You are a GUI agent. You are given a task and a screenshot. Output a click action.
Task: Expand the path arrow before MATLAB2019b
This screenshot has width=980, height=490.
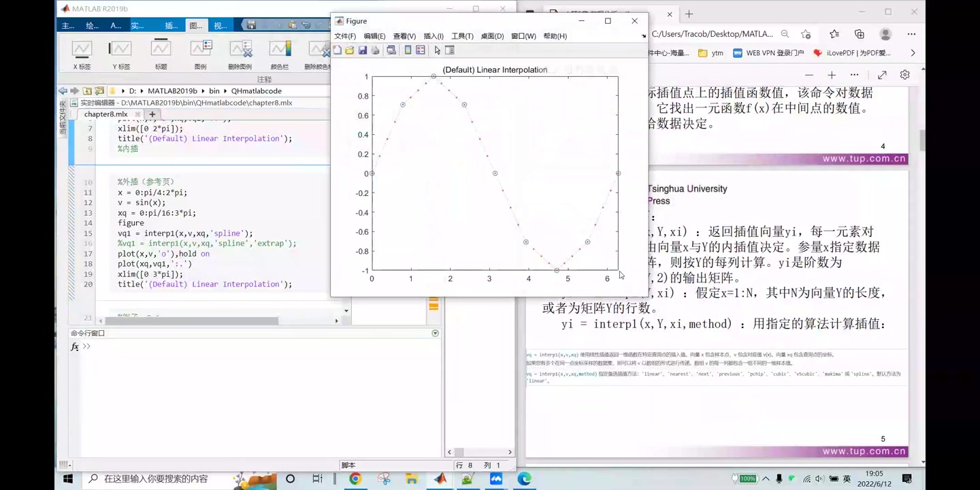click(x=142, y=91)
